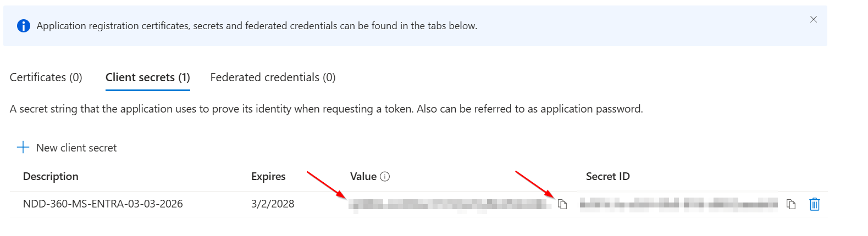
Task: Delete the NDD-360-MS-ENTRA client secret
Action: click(x=815, y=204)
